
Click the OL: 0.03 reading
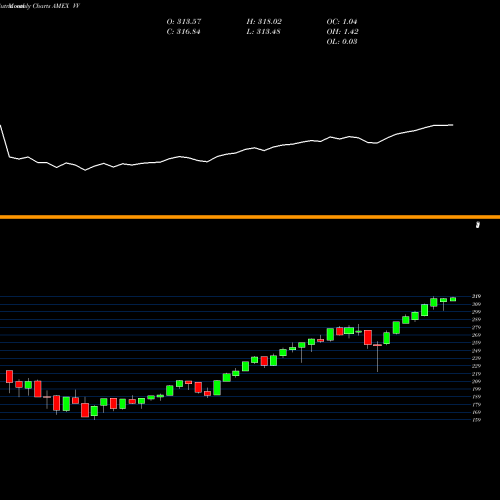click(342, 42)
